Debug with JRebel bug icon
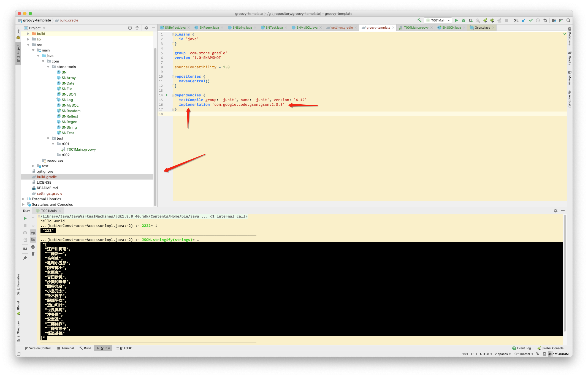 point(492,20)
